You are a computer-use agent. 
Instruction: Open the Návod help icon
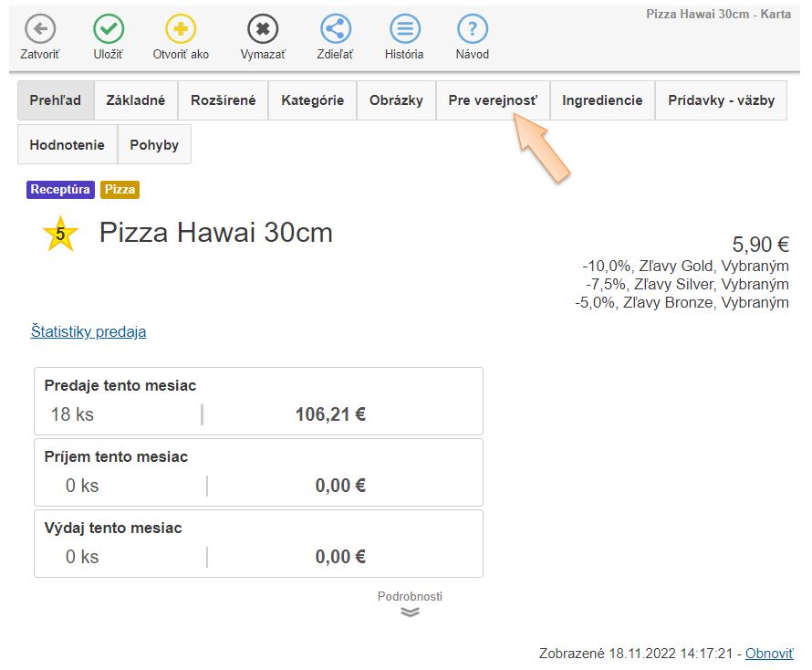point(472,29)
